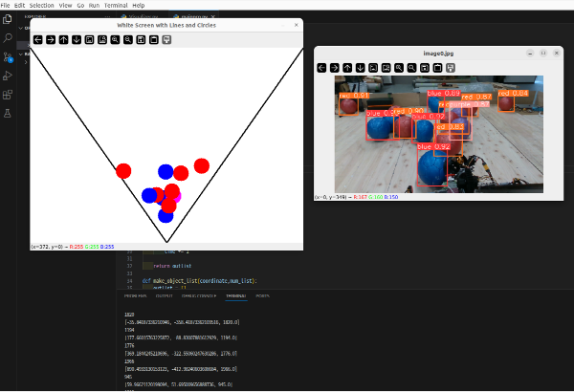Viewport: 574px width, 392px height.
Task: Copy image to clipboard in image0.jpg toolbar
Action: pos(436,68)
